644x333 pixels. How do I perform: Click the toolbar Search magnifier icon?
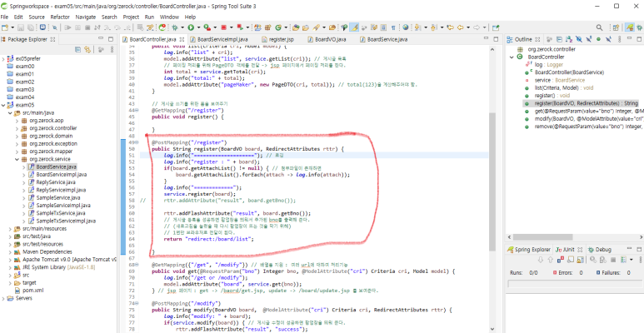[x=600, y=27]
